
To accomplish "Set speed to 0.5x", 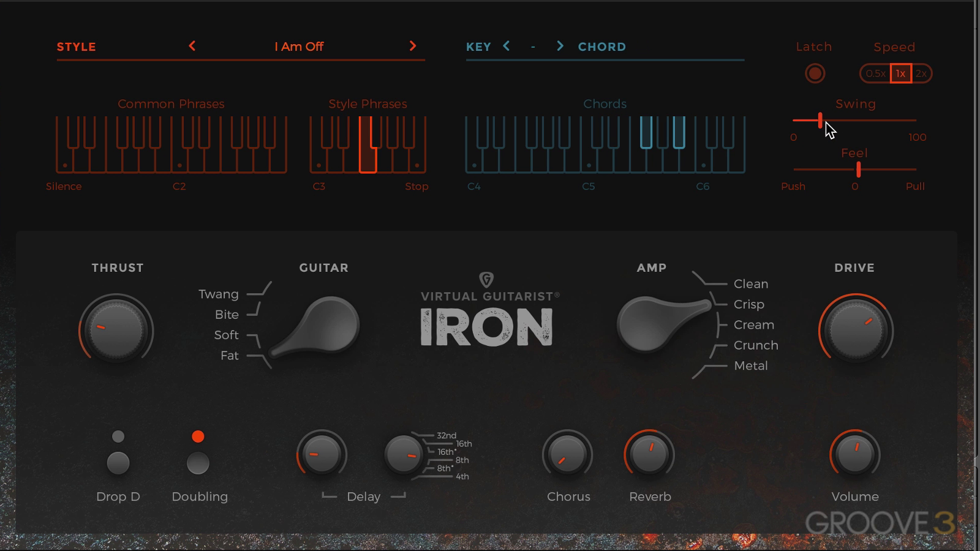I will (x=875, y=73).
